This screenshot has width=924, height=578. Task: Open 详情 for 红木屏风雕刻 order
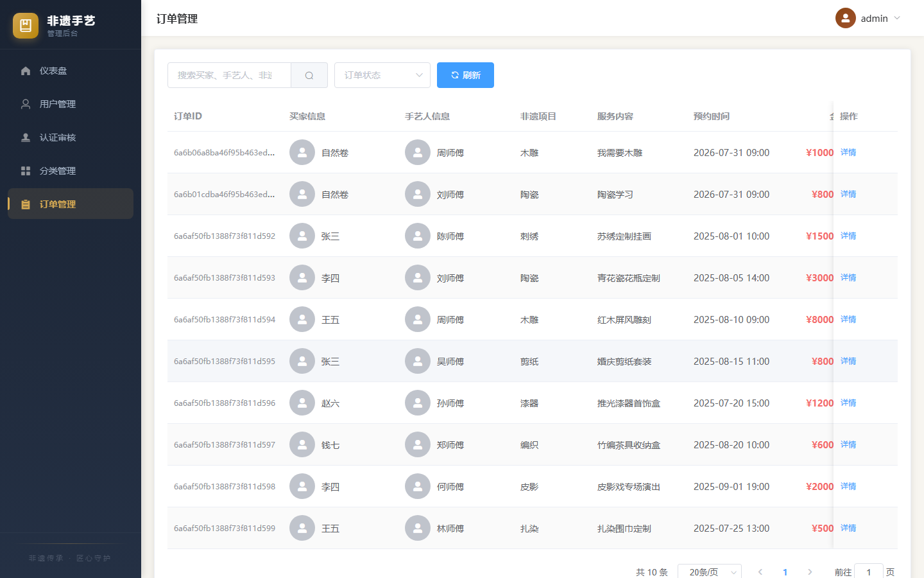click(x=848, y=319)
